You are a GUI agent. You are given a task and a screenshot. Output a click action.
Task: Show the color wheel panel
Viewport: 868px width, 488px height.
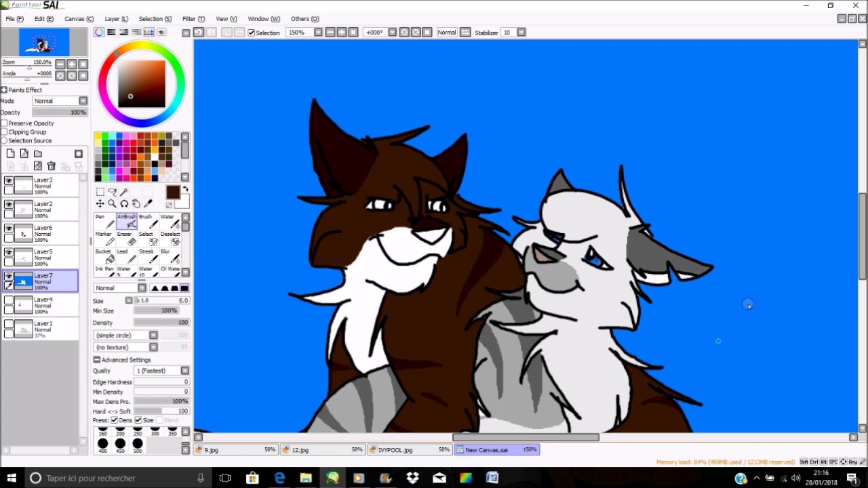click(x=99, y=33)
